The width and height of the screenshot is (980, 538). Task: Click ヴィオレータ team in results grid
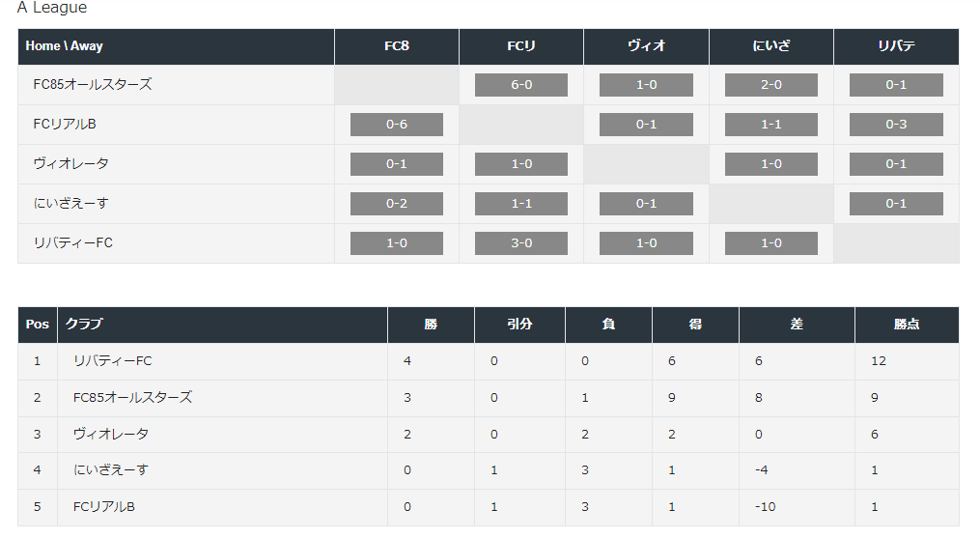[70, 164]
